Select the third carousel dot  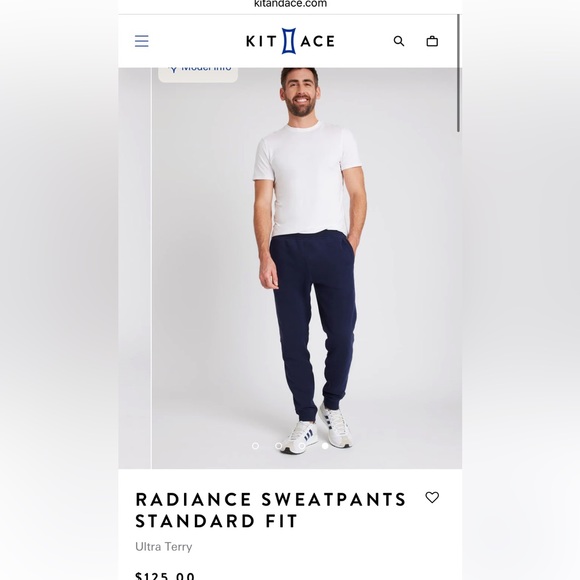tap(302, 446)
